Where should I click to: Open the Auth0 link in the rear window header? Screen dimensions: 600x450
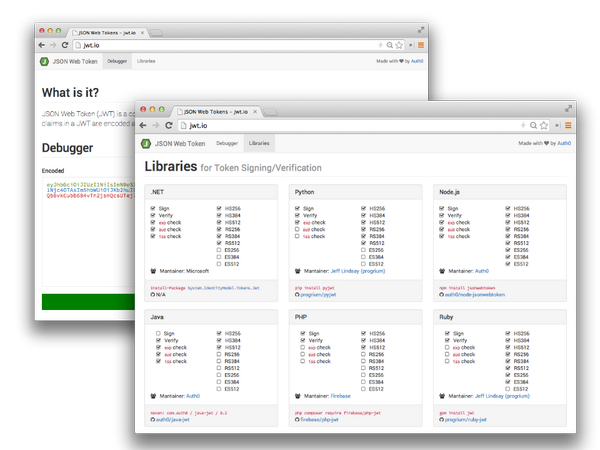click(417, 61)
